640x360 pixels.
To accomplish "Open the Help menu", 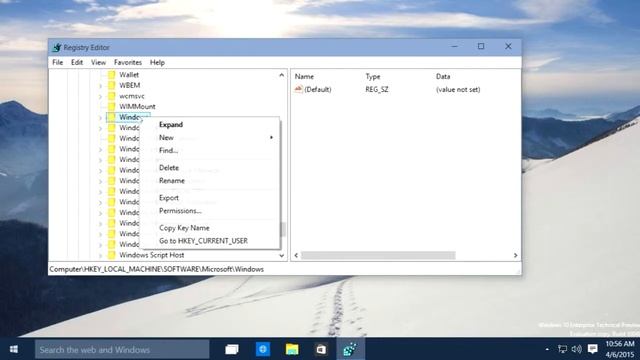I will [157, 62].
